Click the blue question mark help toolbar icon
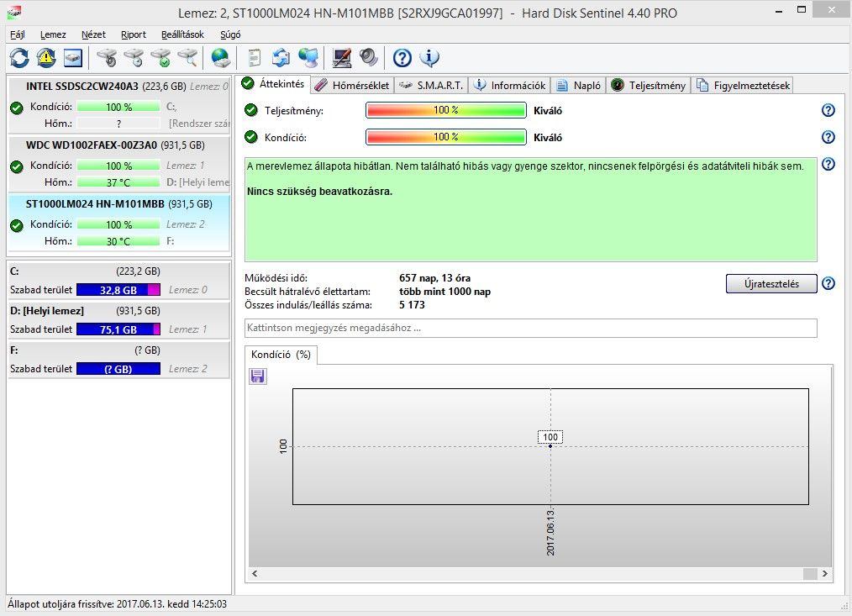Screen dimensions: 852x616 [402, 58]
